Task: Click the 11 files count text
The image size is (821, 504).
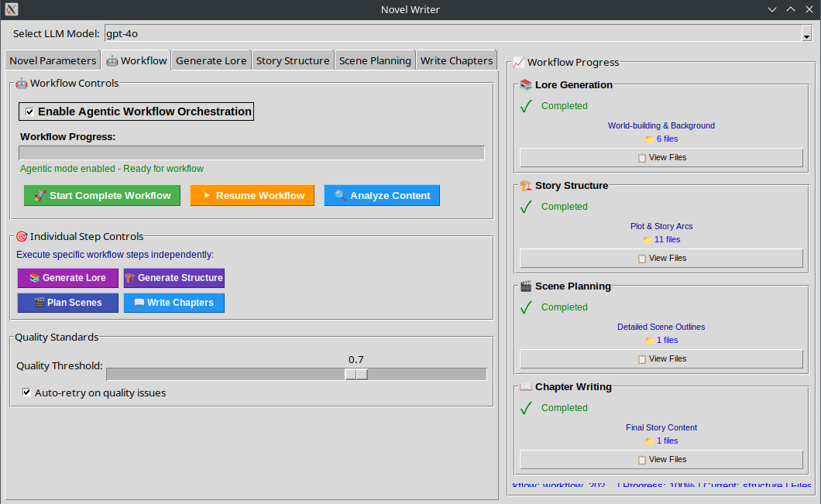Action: [x=668, y=240]
